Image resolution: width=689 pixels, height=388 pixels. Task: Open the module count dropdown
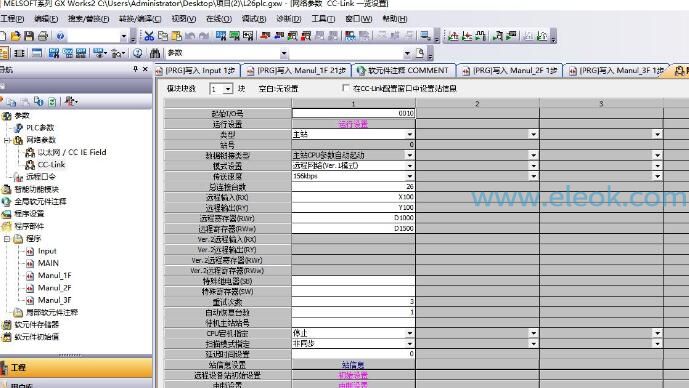coord(228,89)
